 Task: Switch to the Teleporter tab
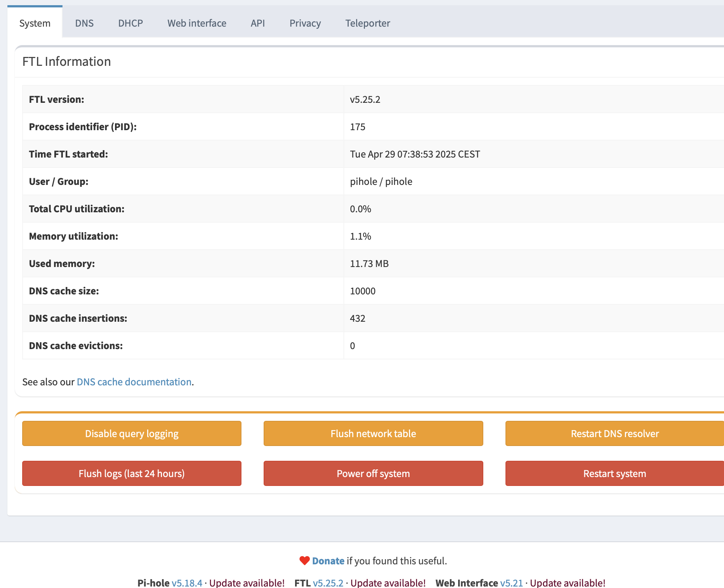[368, 23]
